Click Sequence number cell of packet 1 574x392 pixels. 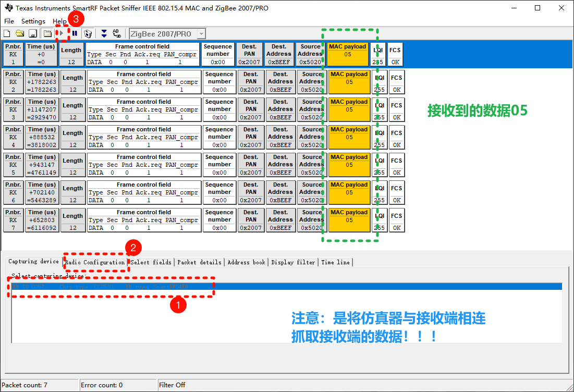[218, 54]
